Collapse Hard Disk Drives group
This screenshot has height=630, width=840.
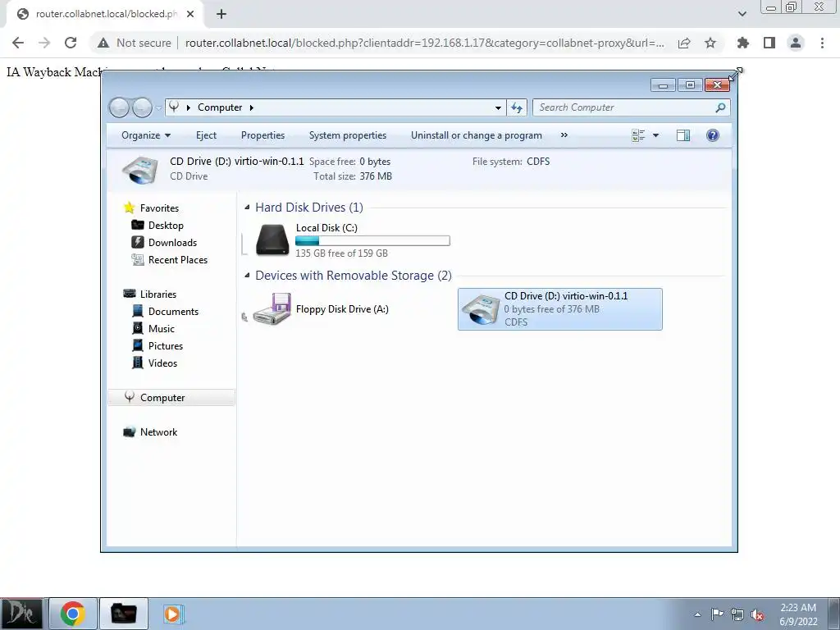[x=247, y=208]
